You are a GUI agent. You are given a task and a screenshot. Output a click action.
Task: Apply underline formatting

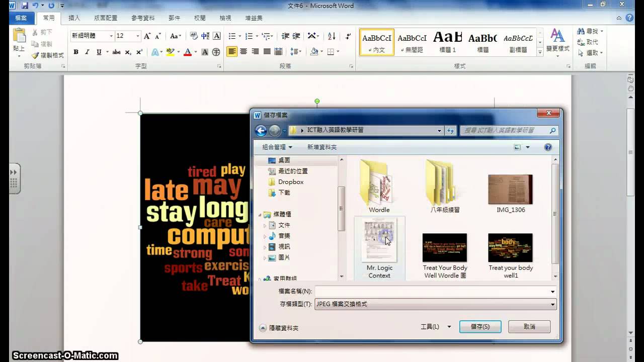click(x=99, y=52)
